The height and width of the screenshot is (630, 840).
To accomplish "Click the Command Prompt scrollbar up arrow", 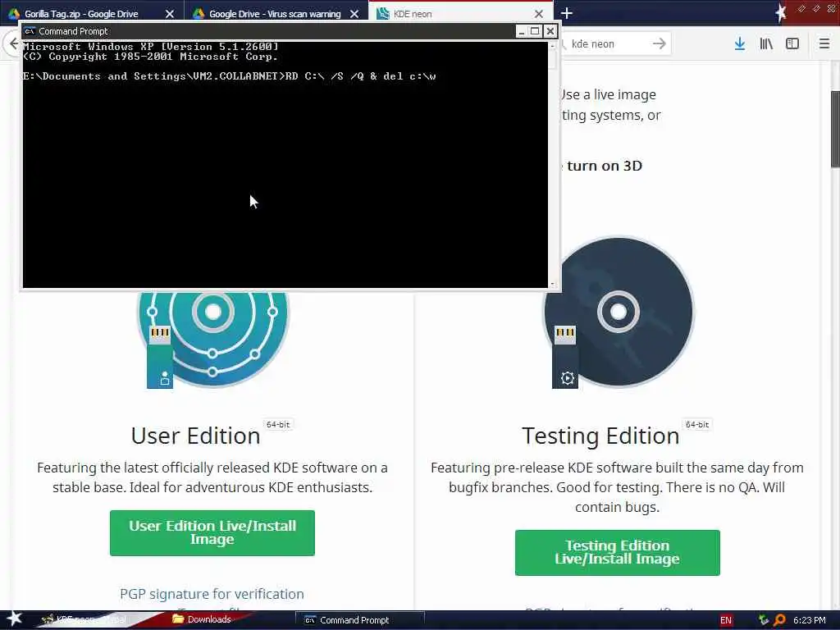I will pos(552,46).
